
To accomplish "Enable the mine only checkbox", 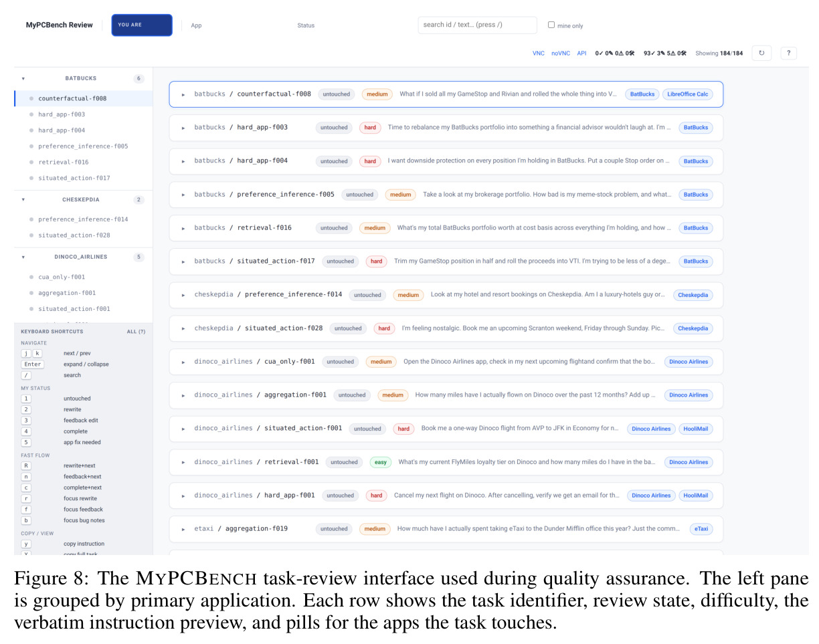I will pyautogui.click(x=551, y=25).
